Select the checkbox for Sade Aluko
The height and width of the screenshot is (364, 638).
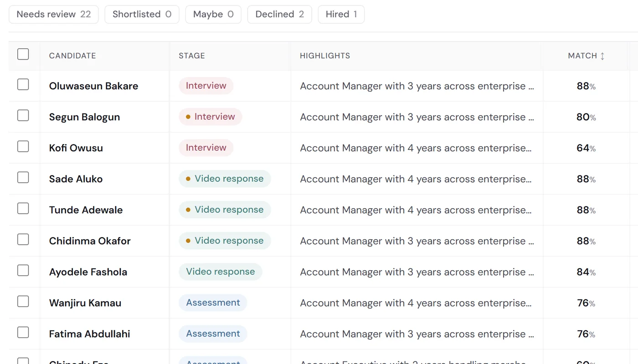coord(23,178)
